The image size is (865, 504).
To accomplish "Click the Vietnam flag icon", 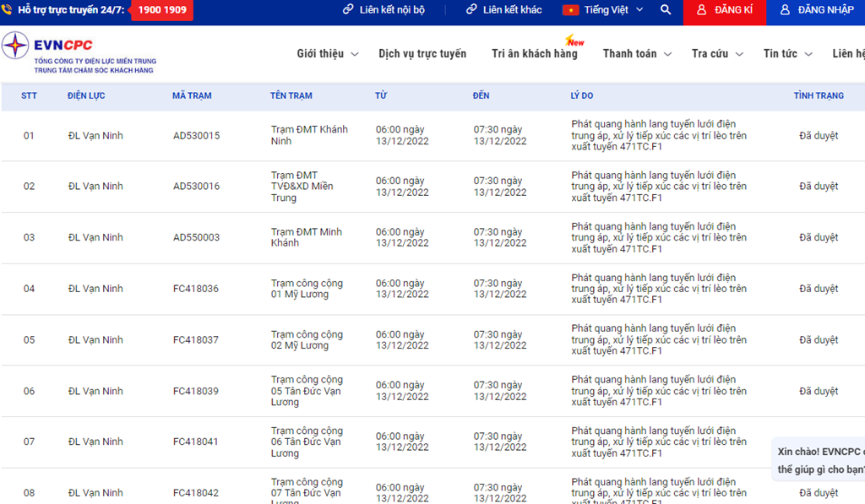I will click(570, 10).
